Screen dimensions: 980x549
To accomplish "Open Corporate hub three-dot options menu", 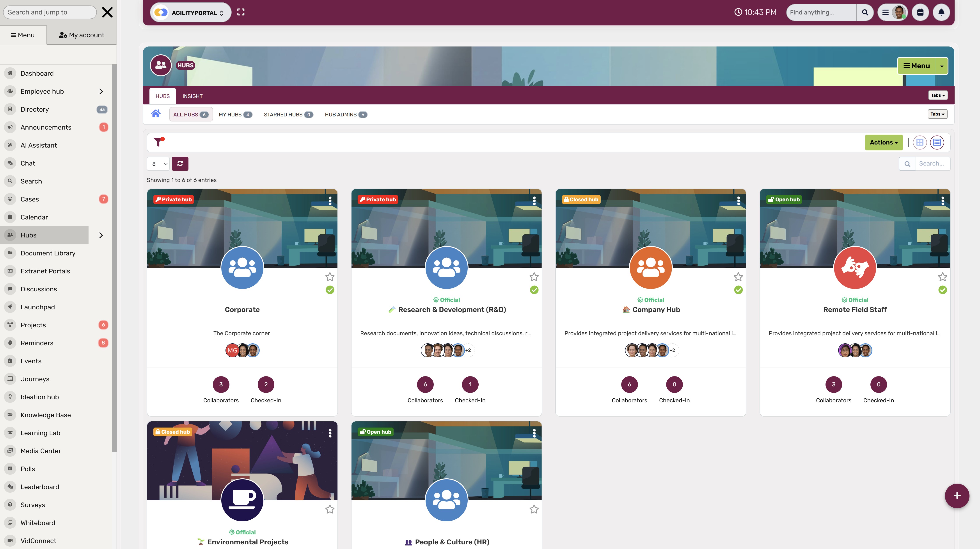I will pos(330,201).
